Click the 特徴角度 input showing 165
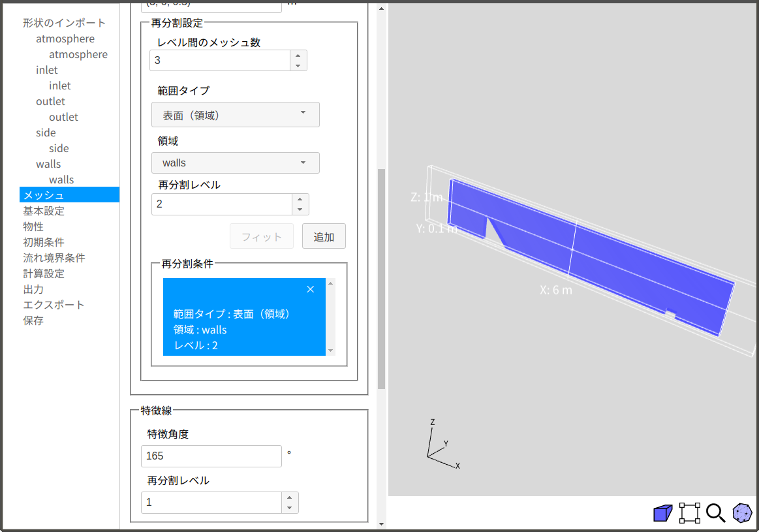759x532 pixels. [x=211, y=456]
